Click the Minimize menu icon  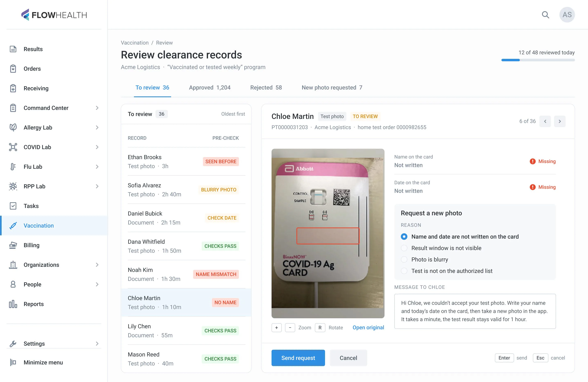13,362
